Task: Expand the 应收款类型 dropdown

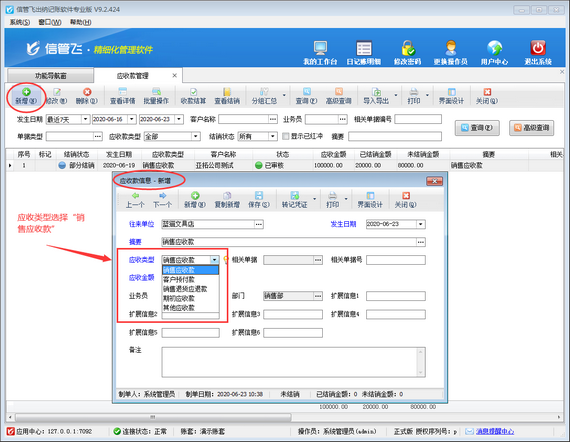Action: (196, 136)
